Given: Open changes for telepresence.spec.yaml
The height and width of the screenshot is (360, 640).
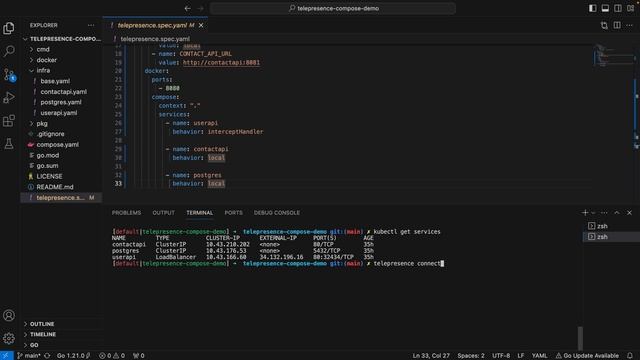Looking at the screenshot, I should [x=604, y=25].
